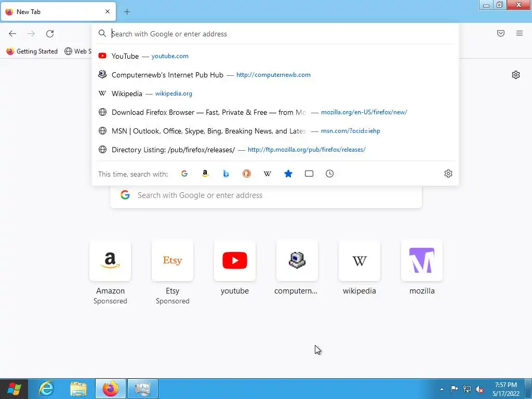Open new tab page settings gear
The width and height of the screenshot is (532, 399).
(x=516, y=75)
